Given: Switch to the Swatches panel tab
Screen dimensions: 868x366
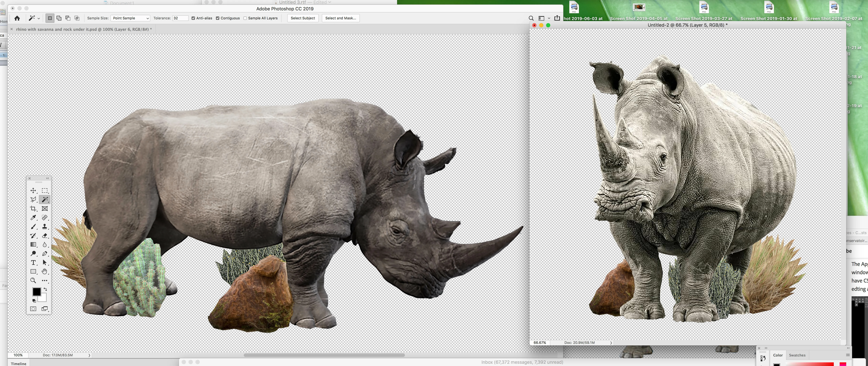Looking at the screenshot, I should click(797, 355).
